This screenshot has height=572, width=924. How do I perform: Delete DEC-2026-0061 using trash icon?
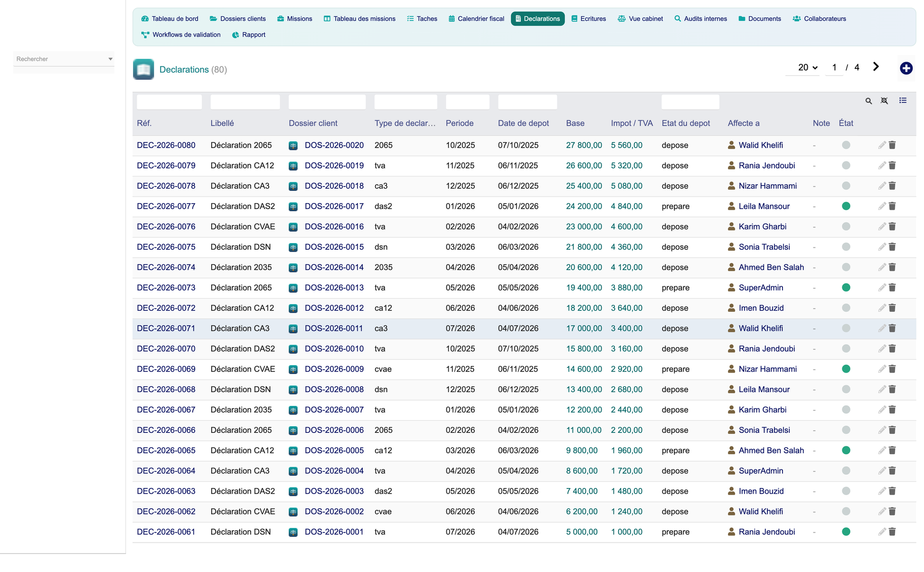pyautogui.click(x=892, y=532)
